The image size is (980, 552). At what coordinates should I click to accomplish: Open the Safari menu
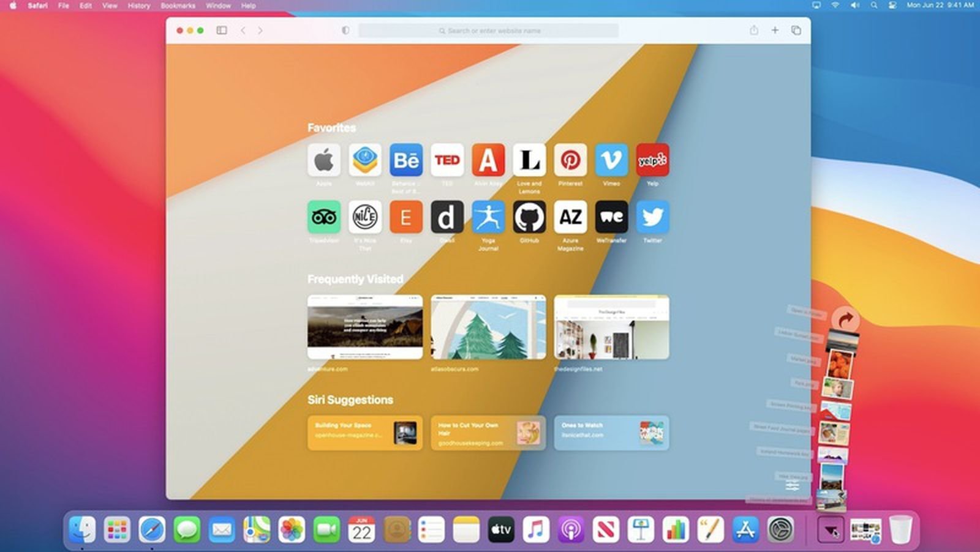click(37, 6)
